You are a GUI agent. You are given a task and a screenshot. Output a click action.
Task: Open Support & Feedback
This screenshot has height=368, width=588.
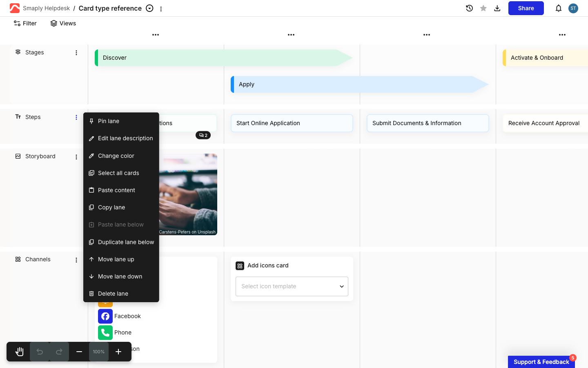tap(541, 362)
